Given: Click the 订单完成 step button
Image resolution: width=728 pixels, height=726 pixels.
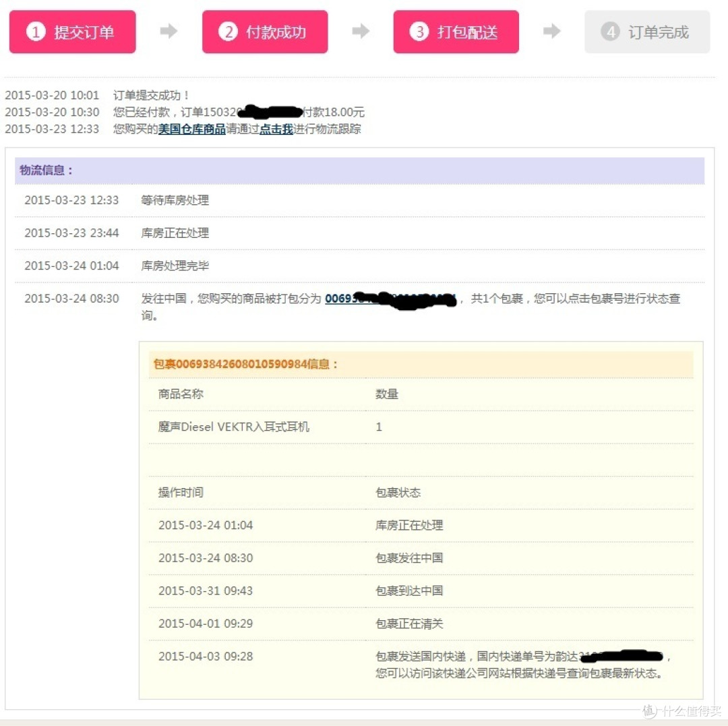Looking at the screenshot, I should click(x=647, y=32).
